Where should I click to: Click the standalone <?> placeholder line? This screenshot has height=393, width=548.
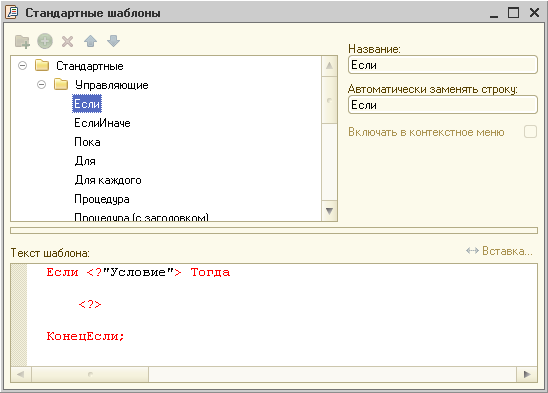(90, 304)
